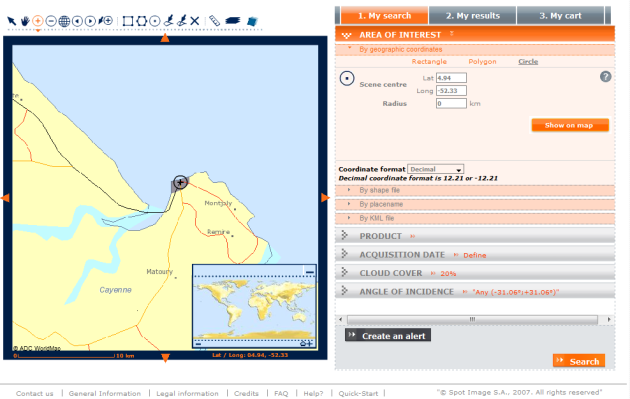Select the zoom out tool
The height and width of the screenshot is (399, 630).
pos(51,21)
